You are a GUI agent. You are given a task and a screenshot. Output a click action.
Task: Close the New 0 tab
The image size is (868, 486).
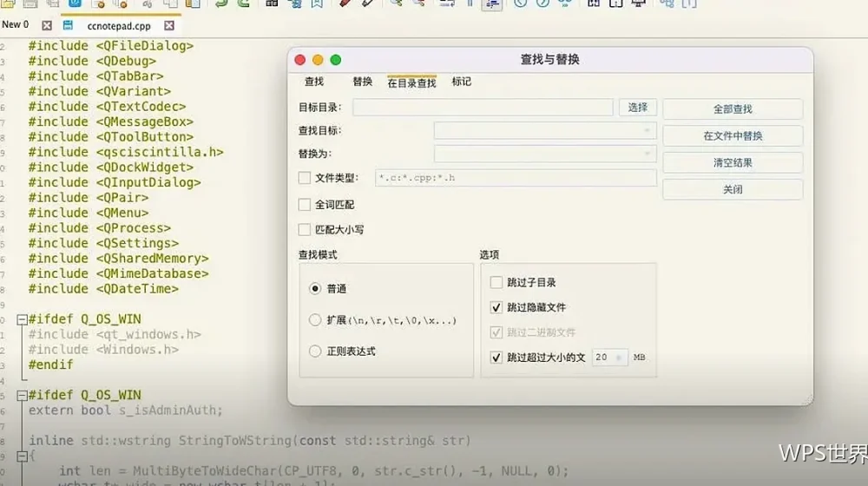point(47,25)
